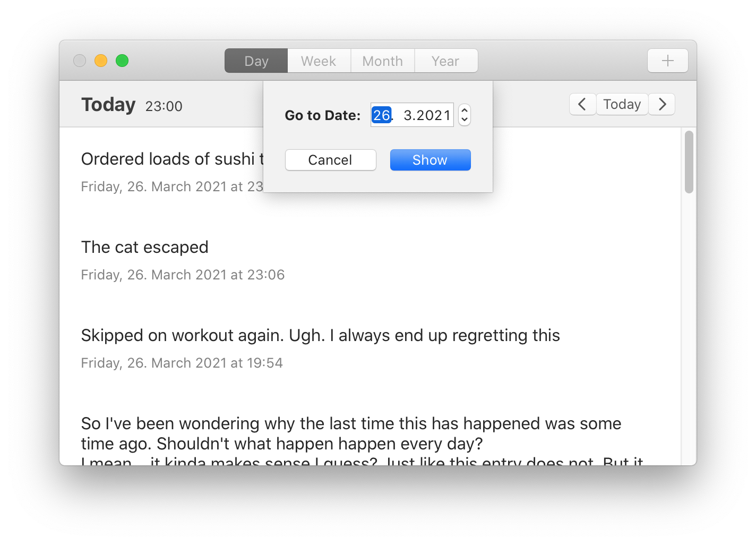Add a new entry with plus button
756x544 pixels.
click(x=667, y=61)
